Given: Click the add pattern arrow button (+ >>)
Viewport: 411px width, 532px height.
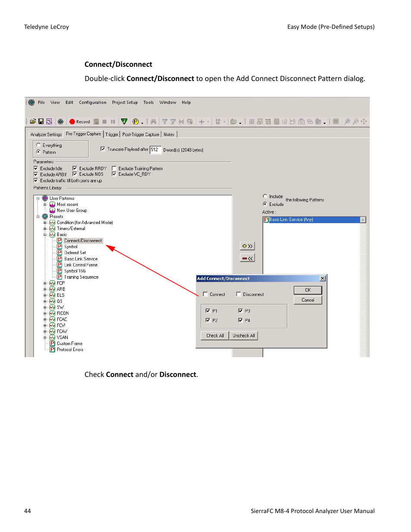Looking at the screenshot, I should 247,246.
